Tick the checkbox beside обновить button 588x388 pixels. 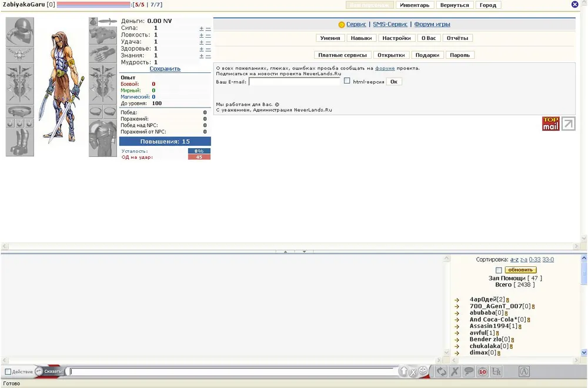[x=499, y=270]
